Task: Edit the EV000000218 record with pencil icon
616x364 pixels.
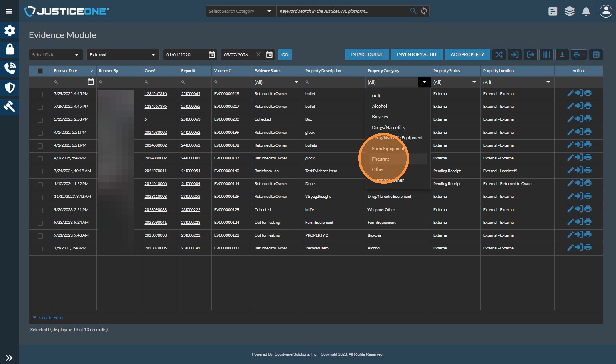Action: [570, 93]
